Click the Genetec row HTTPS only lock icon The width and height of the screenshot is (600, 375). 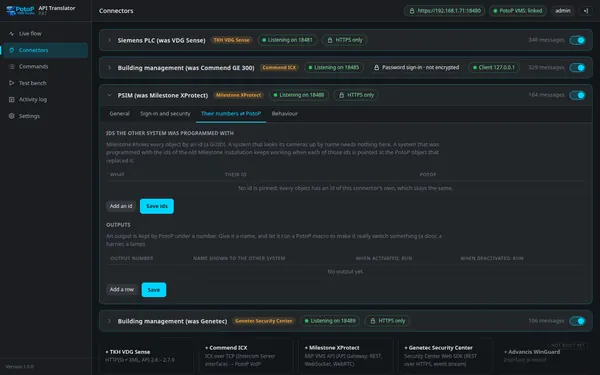(372, 321)
